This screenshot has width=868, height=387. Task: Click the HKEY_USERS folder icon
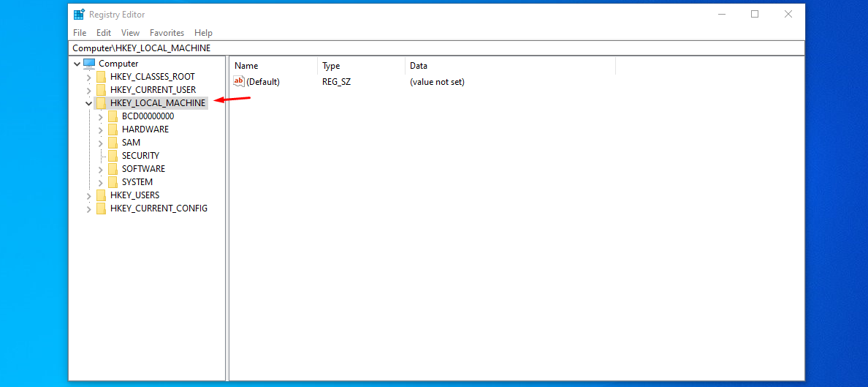click(102, 195)
